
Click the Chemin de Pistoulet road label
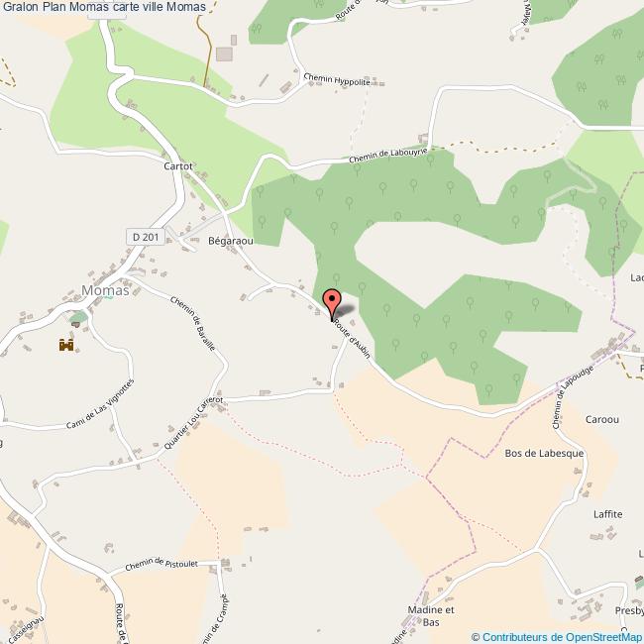click(x=161, y=565)
